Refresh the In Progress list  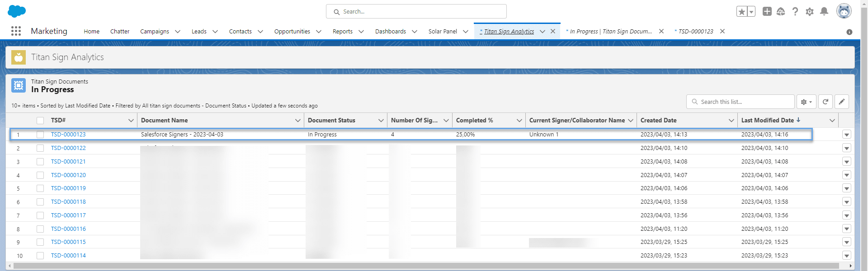825,102
